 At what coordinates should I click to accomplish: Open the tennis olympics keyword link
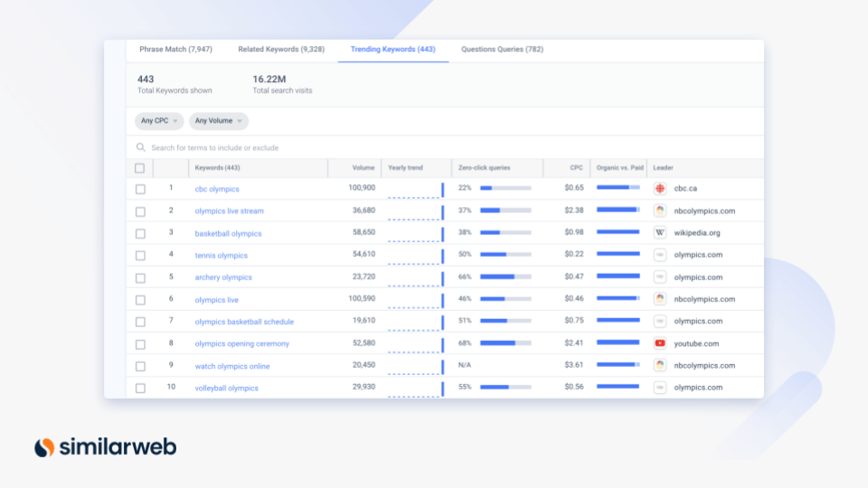(221, 256)
